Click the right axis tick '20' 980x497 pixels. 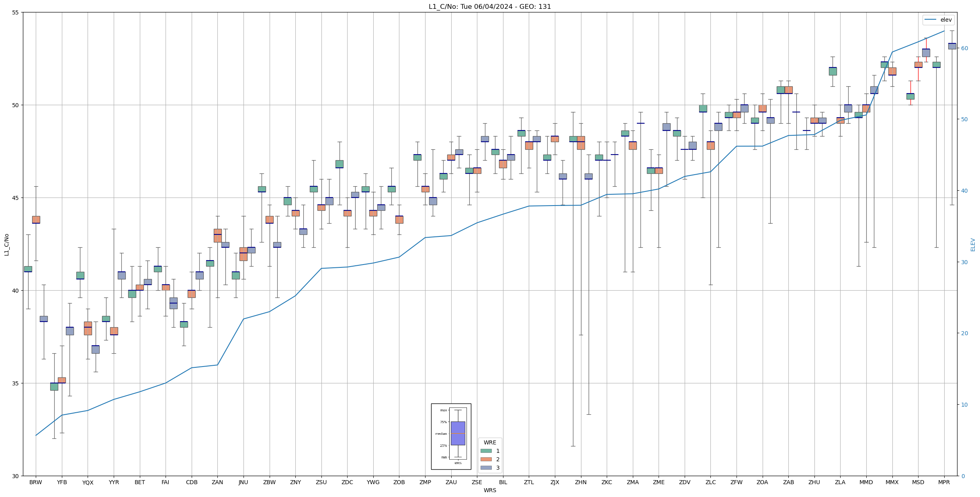point(964,333)
